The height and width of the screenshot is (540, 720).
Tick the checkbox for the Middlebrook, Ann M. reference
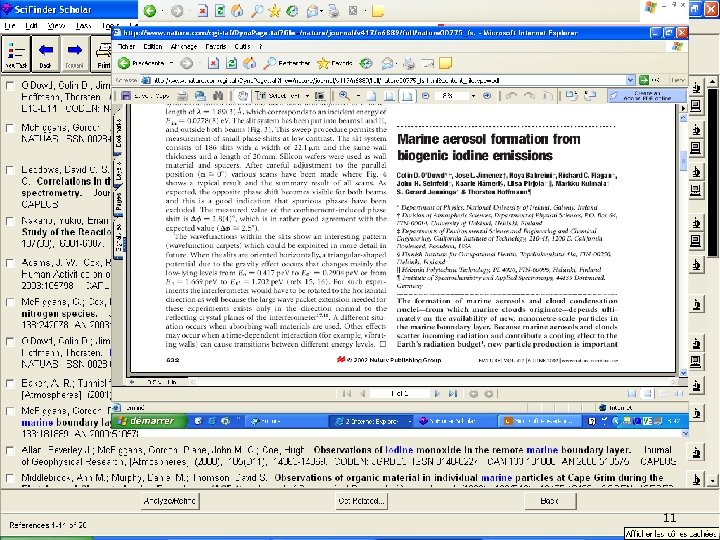10,478
